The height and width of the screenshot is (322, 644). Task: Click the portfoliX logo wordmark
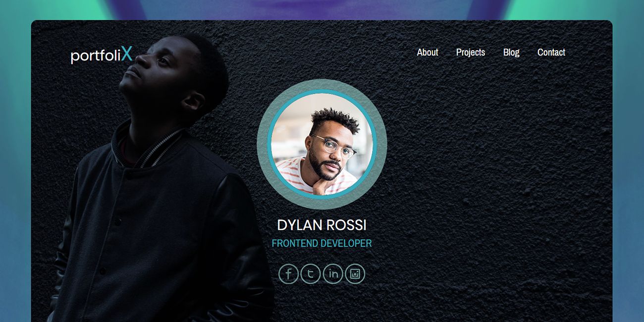(102, 55)
